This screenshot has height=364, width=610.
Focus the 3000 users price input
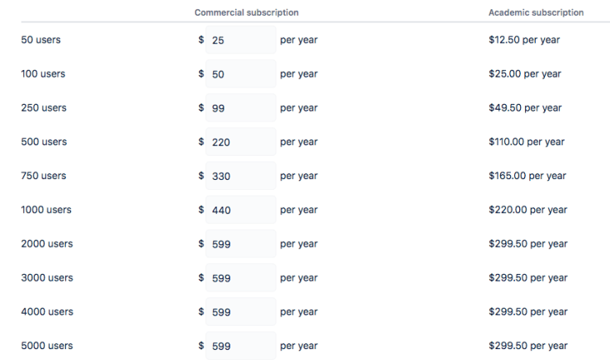point(240,278)
